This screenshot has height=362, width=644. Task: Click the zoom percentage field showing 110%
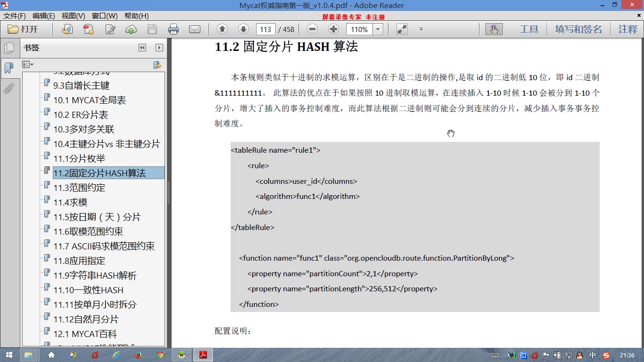click(x=360, y=29)
